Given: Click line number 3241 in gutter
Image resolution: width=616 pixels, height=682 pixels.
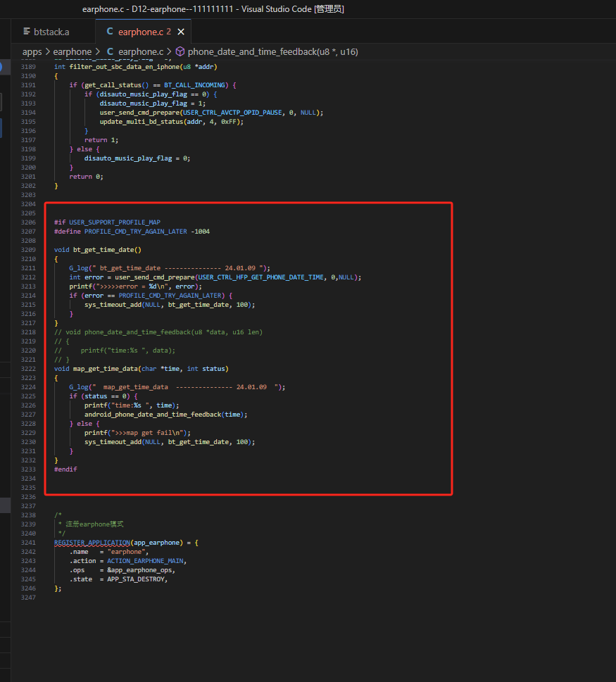Looking at the screenshot, I should pyautogui.click(x=28, y=543).
